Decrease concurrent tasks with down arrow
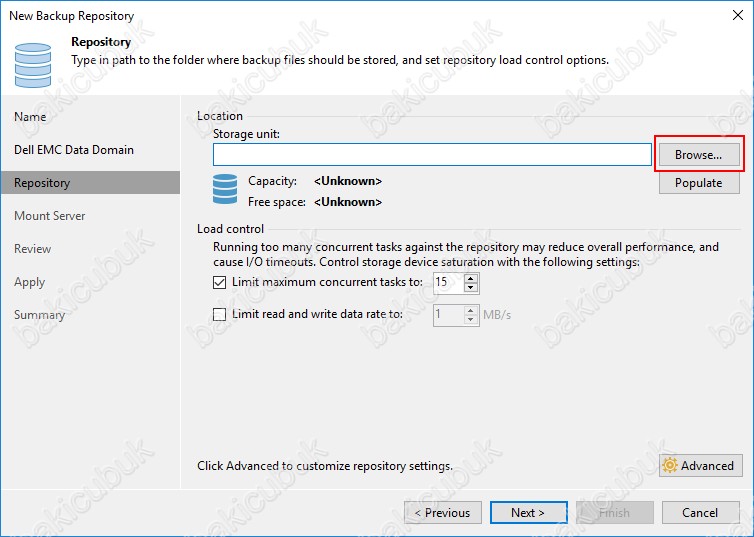Image resolution: width=754 pixels, height=537 pixels. click(471, 287)
